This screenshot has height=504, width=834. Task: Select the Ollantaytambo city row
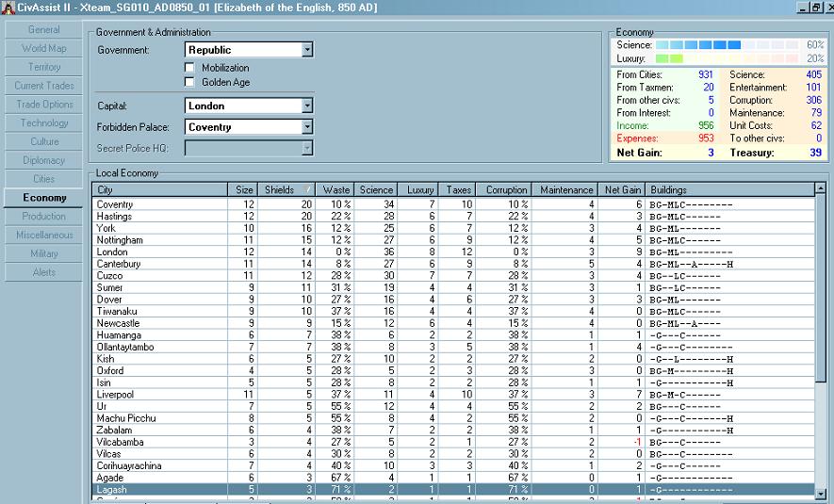point(453,347)
